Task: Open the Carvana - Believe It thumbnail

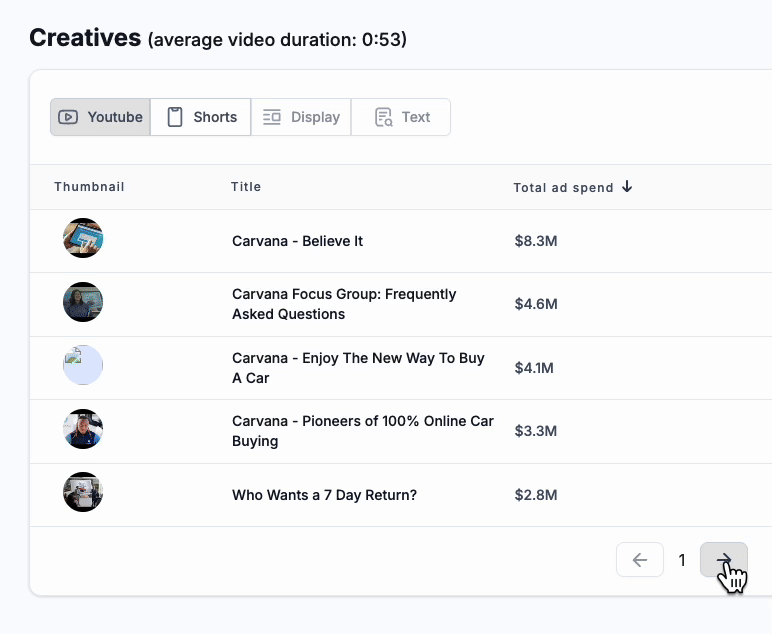Action: click(83, 238)
